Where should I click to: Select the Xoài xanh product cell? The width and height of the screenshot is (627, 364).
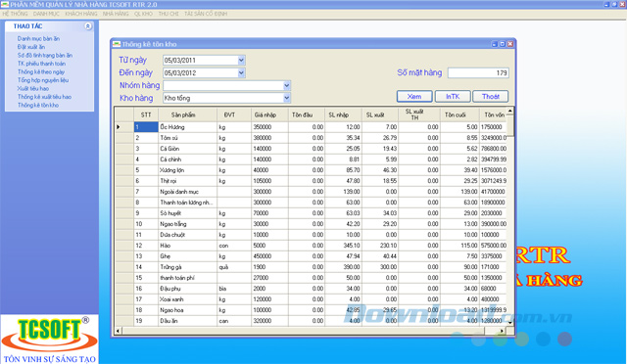pos(187,299)
